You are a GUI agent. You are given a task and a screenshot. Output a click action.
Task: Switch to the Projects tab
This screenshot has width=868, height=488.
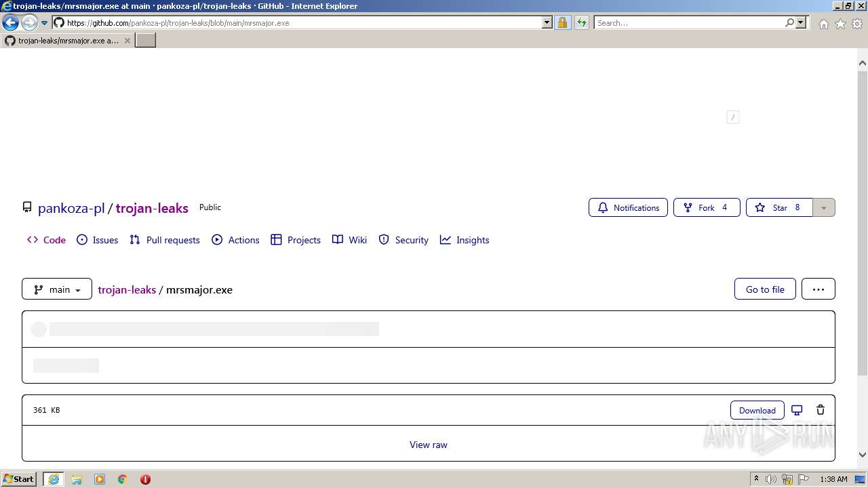[x=296, y=240]
